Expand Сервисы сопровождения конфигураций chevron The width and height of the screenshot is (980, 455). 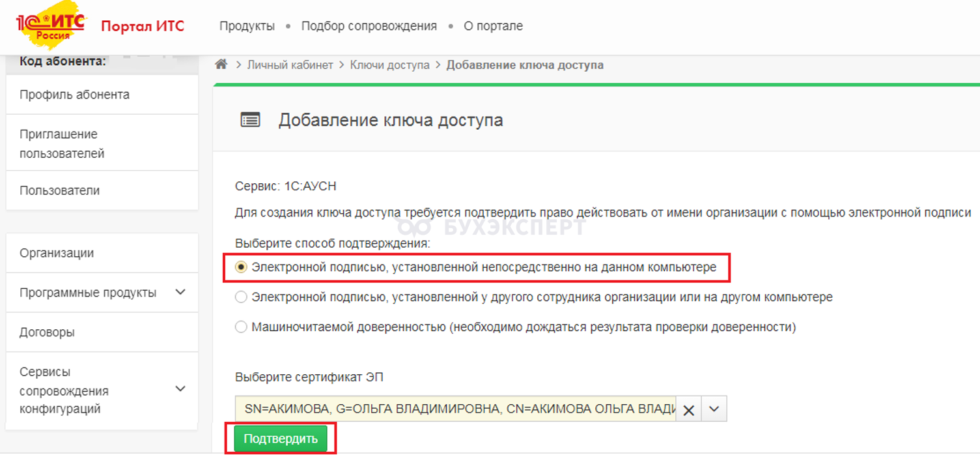click(180, 389)
